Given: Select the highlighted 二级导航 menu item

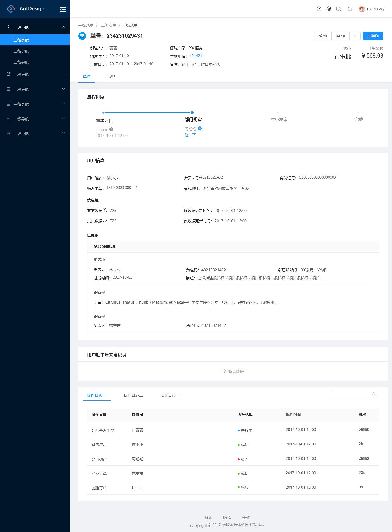Looking at the screenshot, I should click(35, 40).
